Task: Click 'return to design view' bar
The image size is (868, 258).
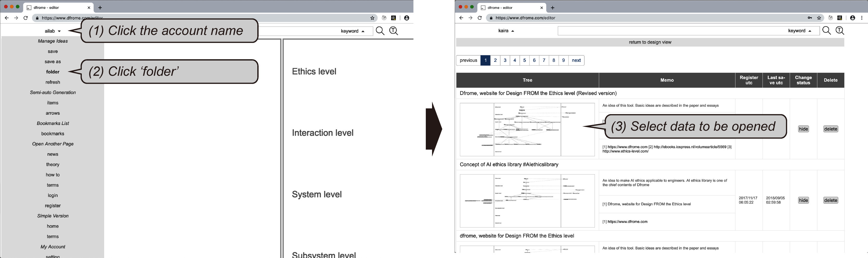Action: tap(650, 42)
